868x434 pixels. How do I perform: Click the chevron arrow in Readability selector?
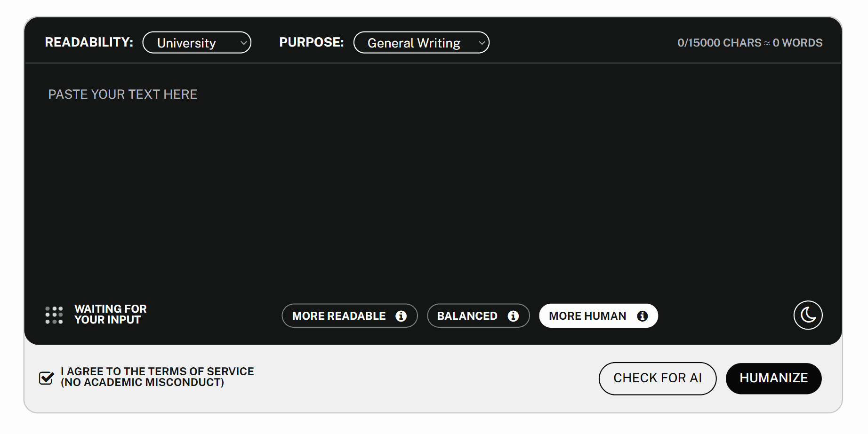[x=243, y=43]
